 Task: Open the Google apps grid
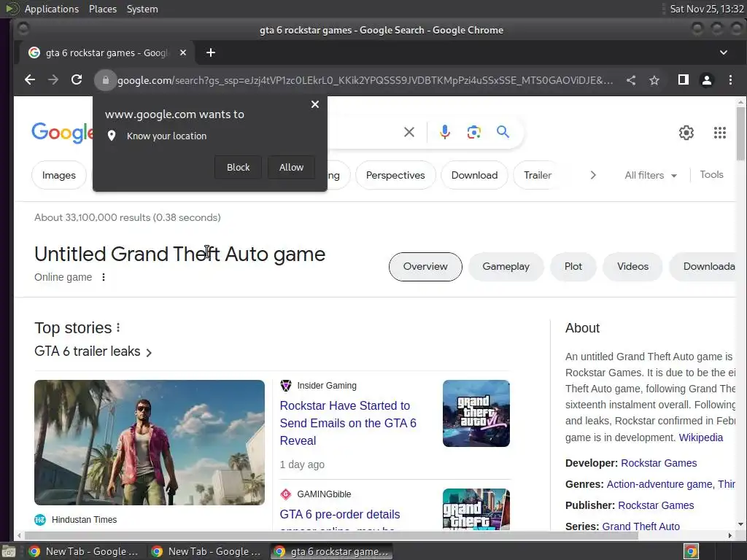[x=720, y=133]
